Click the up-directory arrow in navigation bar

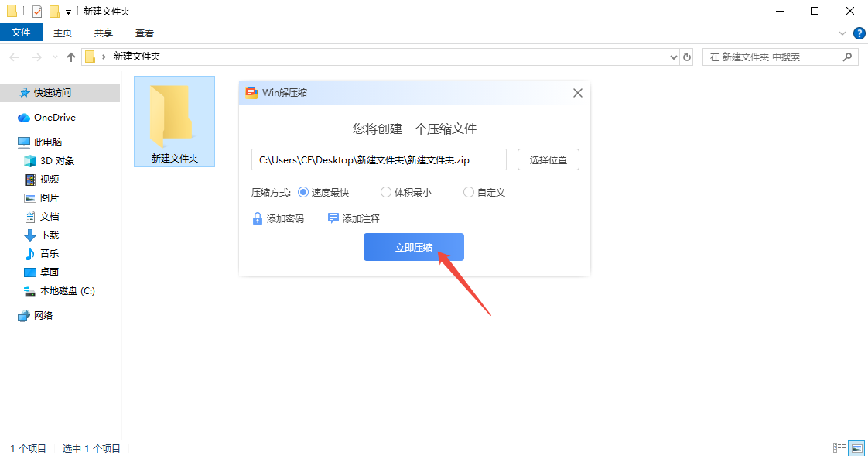[71, 57]
